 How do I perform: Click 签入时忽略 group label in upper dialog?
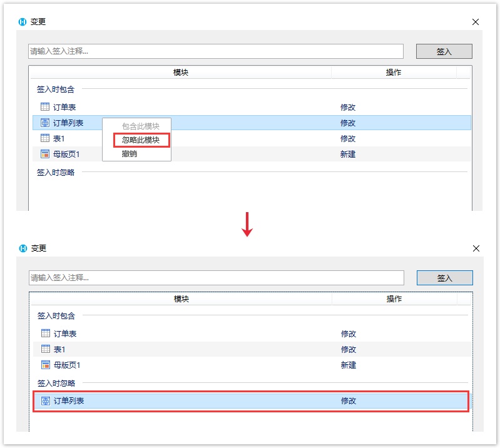click(x=56, y=173)
